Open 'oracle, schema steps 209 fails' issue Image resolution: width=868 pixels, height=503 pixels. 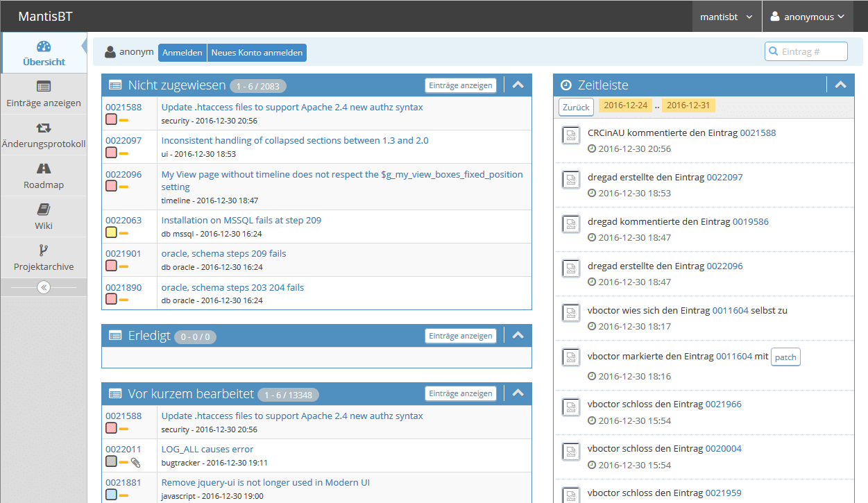click(x=223, y=253)
